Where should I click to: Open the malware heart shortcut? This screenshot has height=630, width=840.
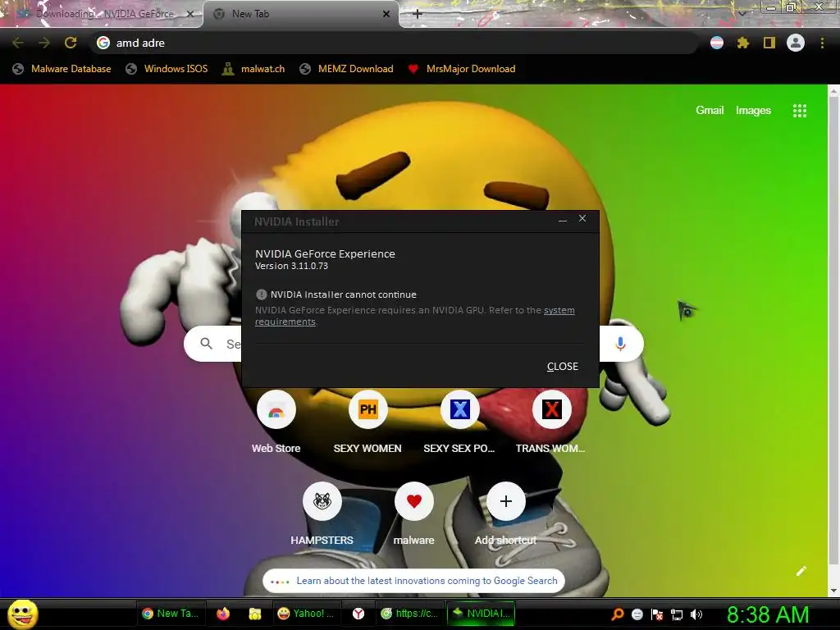[414, 515]
